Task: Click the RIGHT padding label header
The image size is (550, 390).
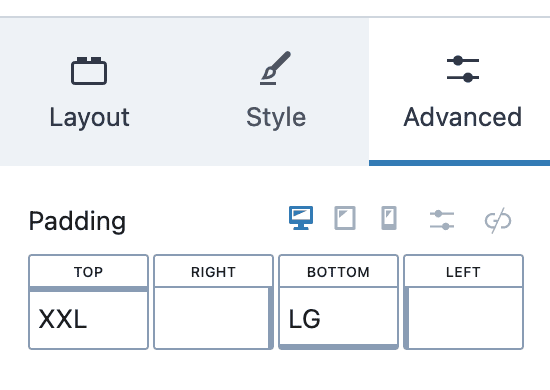Action: [x=213, y=272]
